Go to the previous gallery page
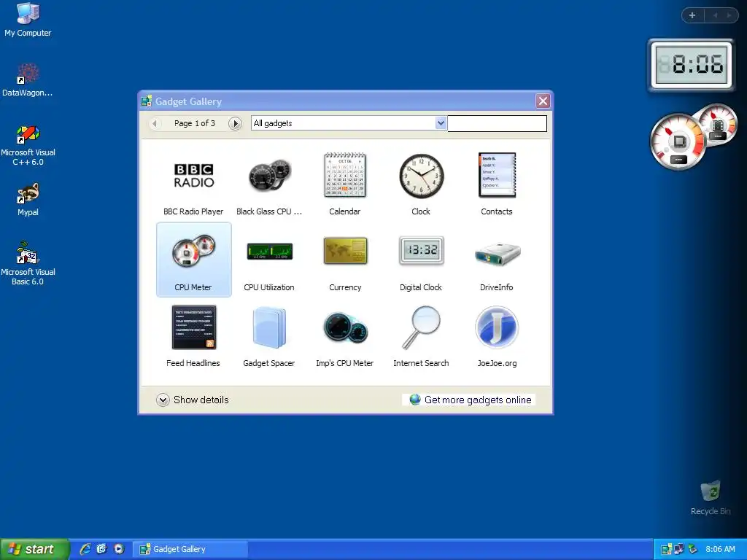 click(x=155, y=124)
